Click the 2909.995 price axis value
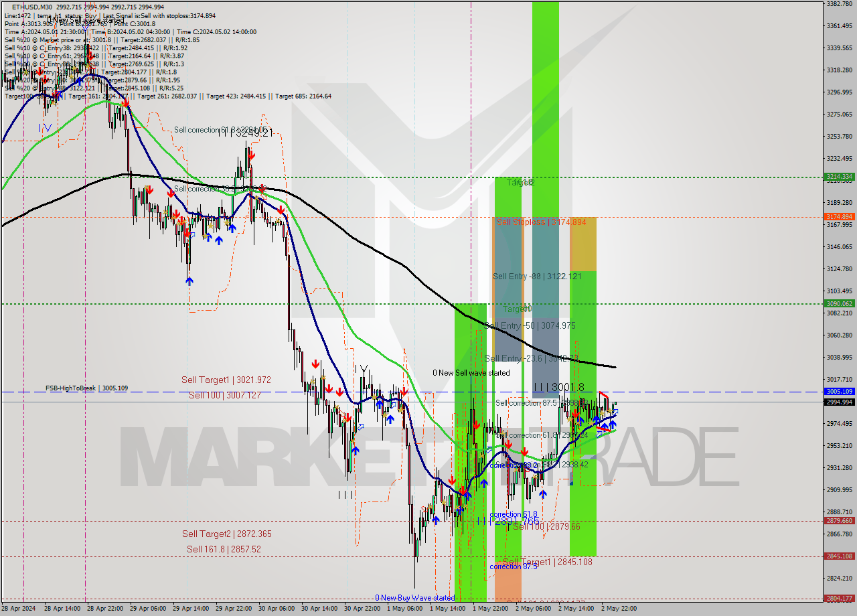The width and height of the screenshot is (857, 616). coord(839,489)
